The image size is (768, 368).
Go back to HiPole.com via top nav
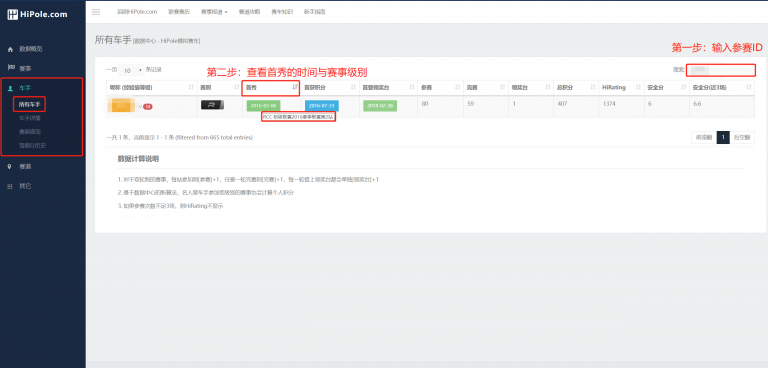pos(137,12)
